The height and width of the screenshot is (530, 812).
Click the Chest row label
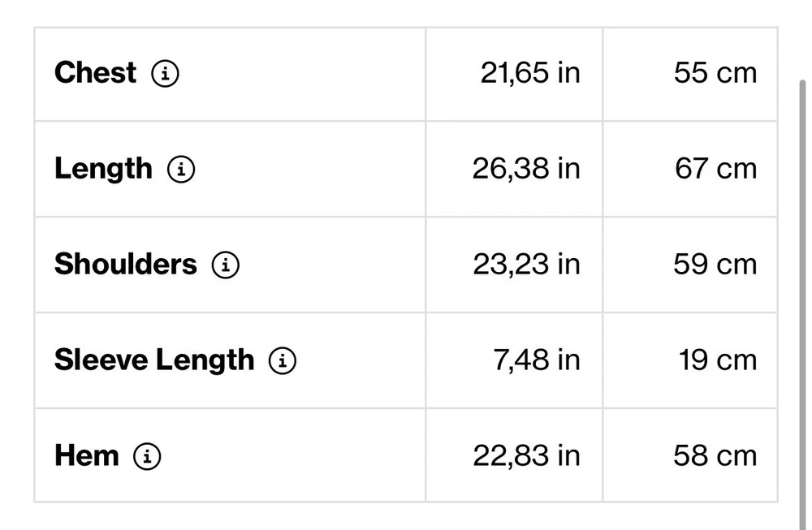[95, 73]
